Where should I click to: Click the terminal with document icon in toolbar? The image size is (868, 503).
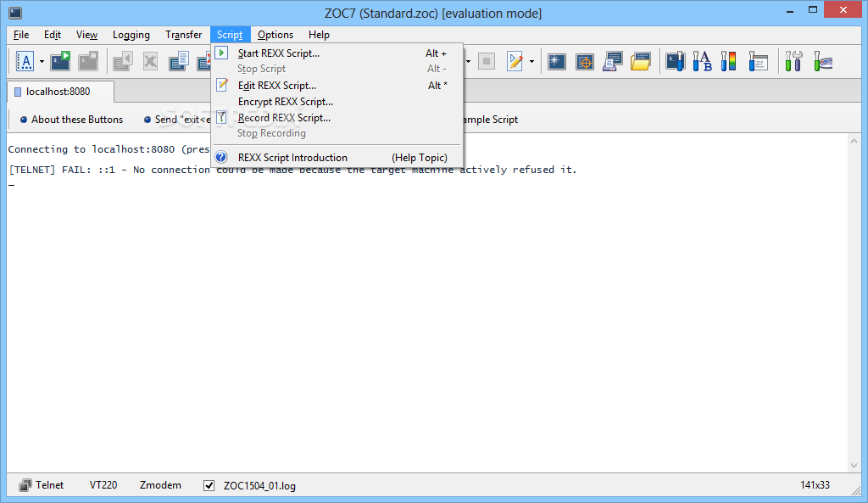[x=179, y=61]
